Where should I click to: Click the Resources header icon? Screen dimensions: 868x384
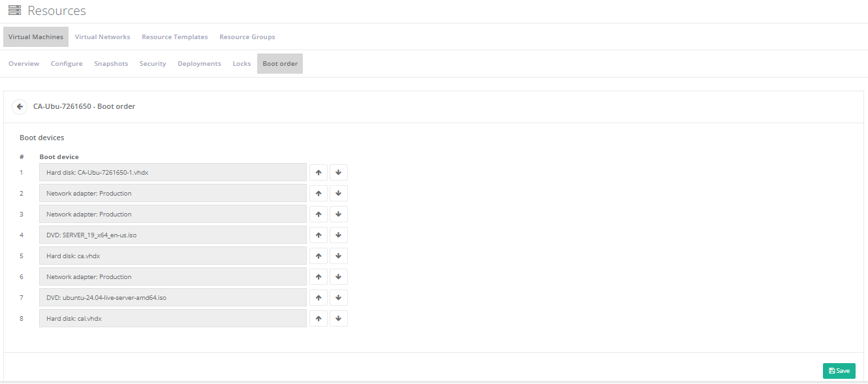click(14, 10)
